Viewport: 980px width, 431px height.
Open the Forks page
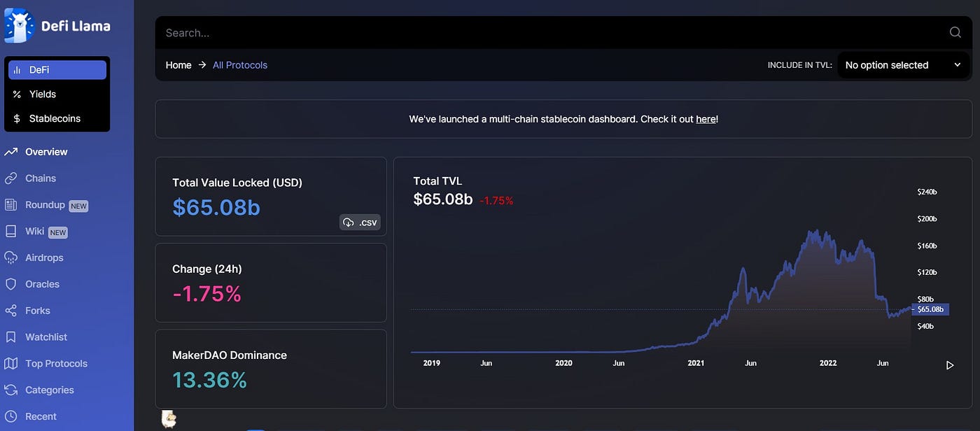point(37,311)
